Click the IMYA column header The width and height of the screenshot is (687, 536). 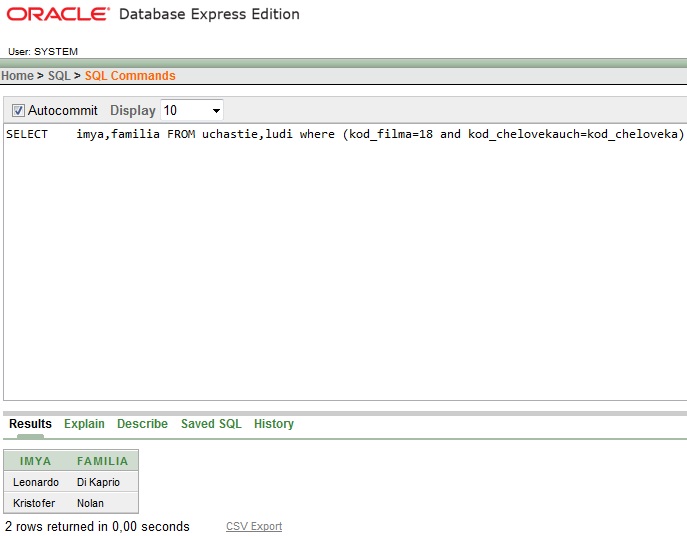[x=35, y=461]
